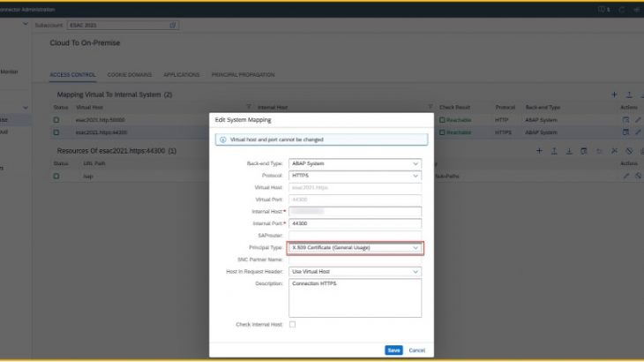Screen dimensions: 644x362
Task: Click the Subaccount field ESAC 2021
Action: click(x=123, y=25)
